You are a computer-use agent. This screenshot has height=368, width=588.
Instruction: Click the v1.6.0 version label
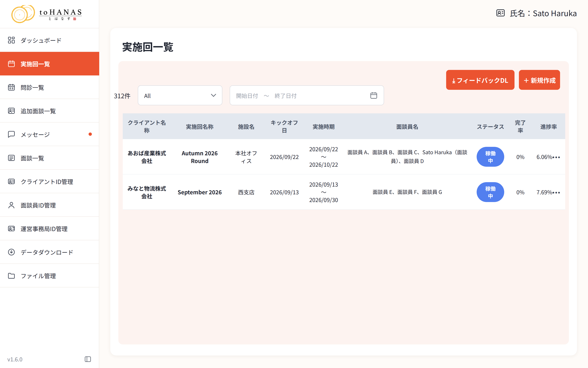(15, 359)
